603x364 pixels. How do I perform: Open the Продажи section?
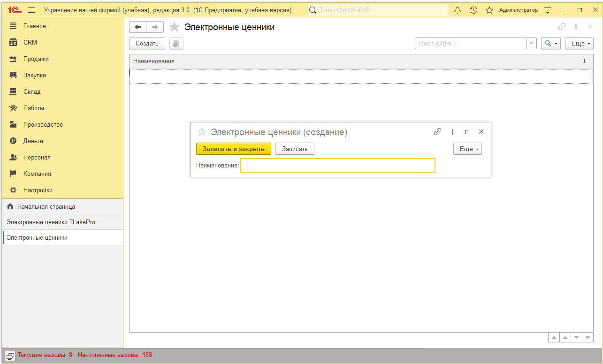click(36, 59)
